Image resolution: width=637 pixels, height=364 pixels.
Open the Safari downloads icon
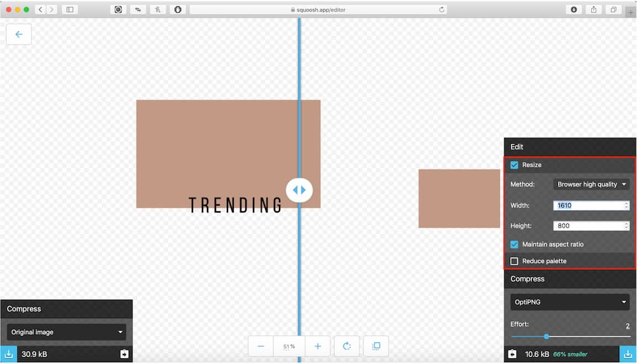pyautogui.click(x=574, y=10)
